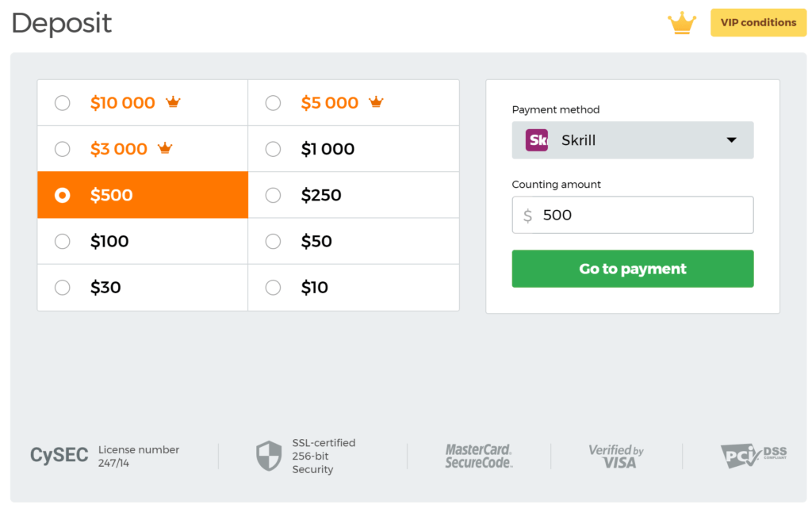
Task: Click the SSL security shield icon
Action: pyautogui.click(x=269, y=456)
